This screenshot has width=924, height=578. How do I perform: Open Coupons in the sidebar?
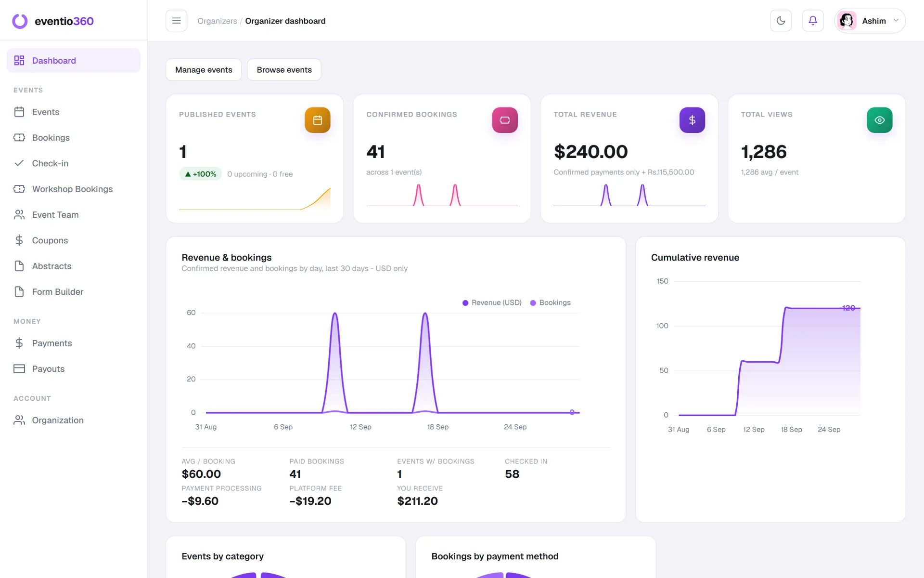pyautogui.click(x=74, y=240)
